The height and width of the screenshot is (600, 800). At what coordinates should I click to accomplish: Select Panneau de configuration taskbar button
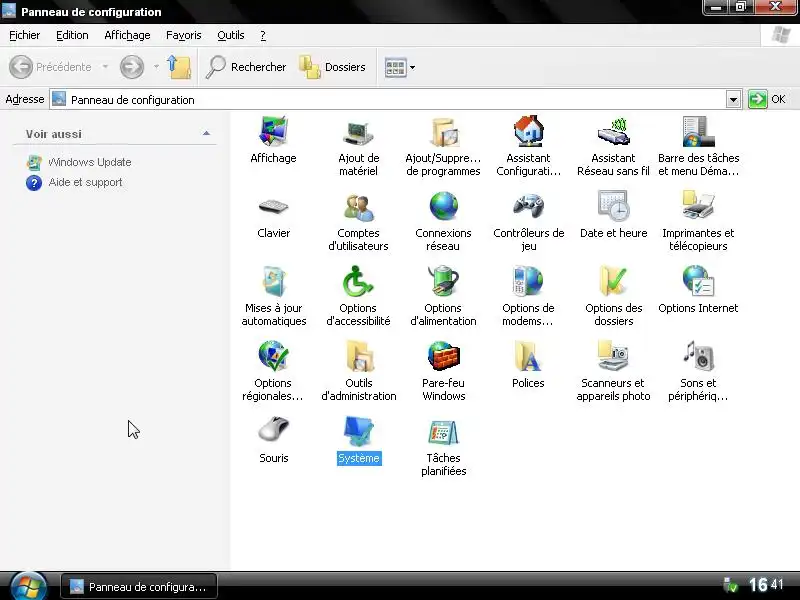(x=139, y=587)
